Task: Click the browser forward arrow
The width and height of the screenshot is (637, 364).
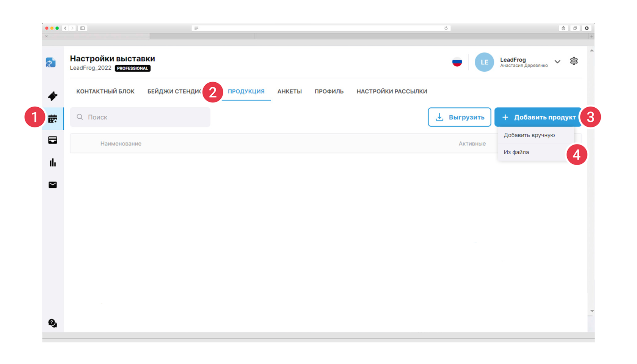Action: 72,28
